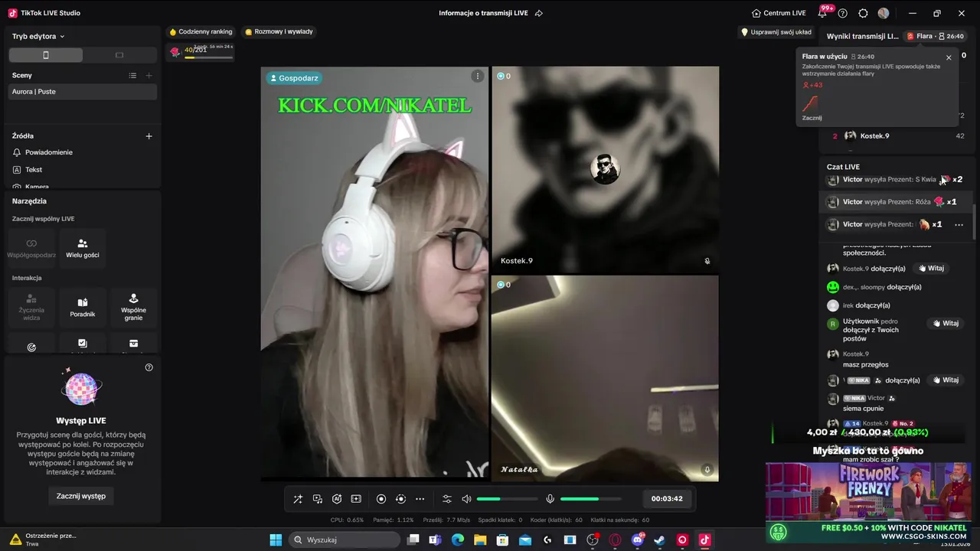Screen dimensions: 980x551
Task: Click the Victor Róża gift message
Action: point(897,202)
